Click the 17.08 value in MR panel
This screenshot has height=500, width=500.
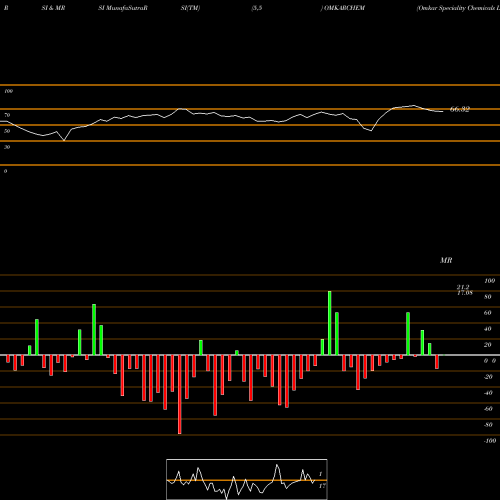465,293
